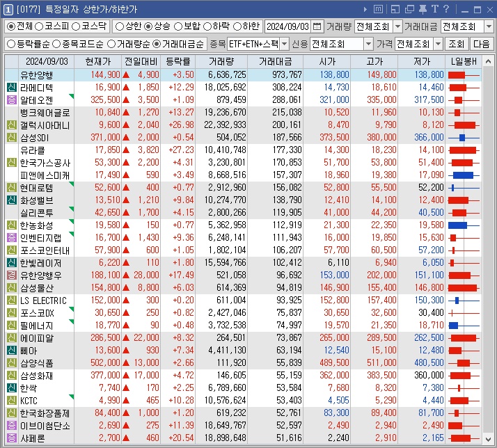The height and width of the screenshot is (448, 497).
Task: Click the 다음 next button
Action: click(481, 44)
